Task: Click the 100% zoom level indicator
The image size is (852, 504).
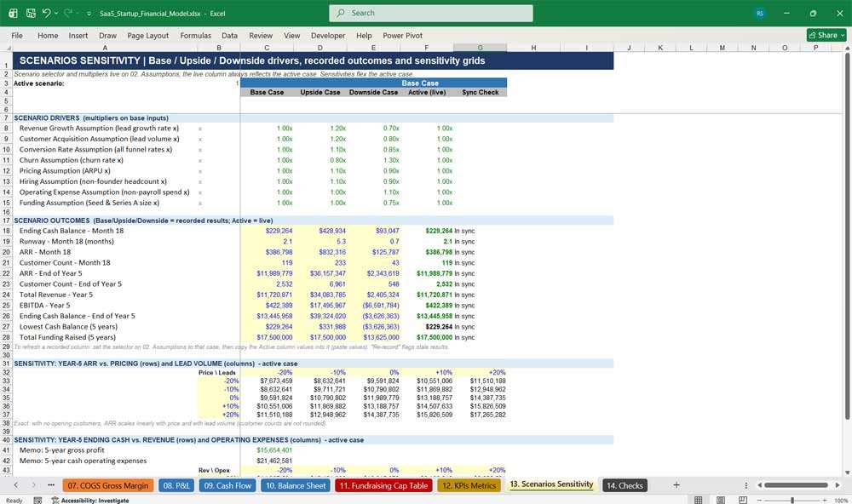Action: (841, 501)
